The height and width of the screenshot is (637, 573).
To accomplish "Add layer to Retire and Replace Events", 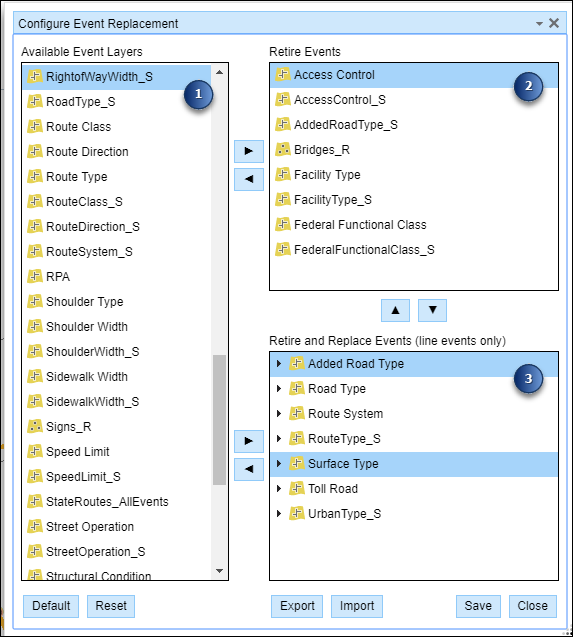I will [249, 441].
